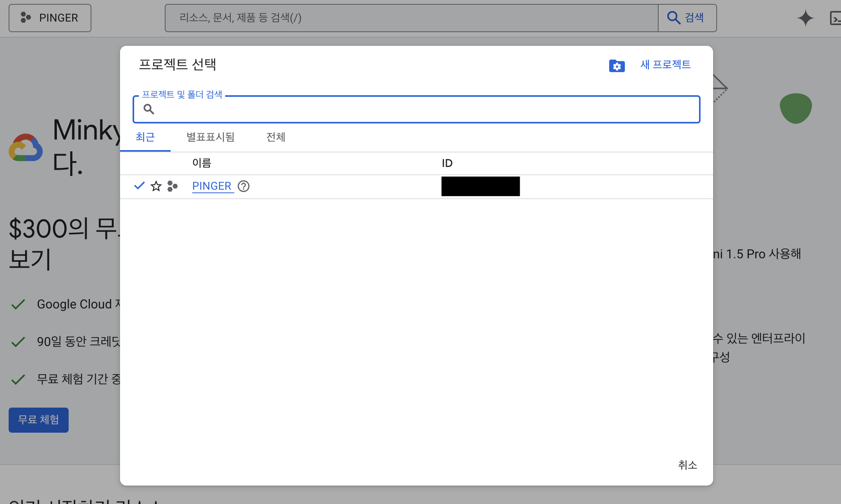The width and height of the screenshot is (841, 504).
Task: Switch to the 별표표시됨 tab
Action: point(210,137)
